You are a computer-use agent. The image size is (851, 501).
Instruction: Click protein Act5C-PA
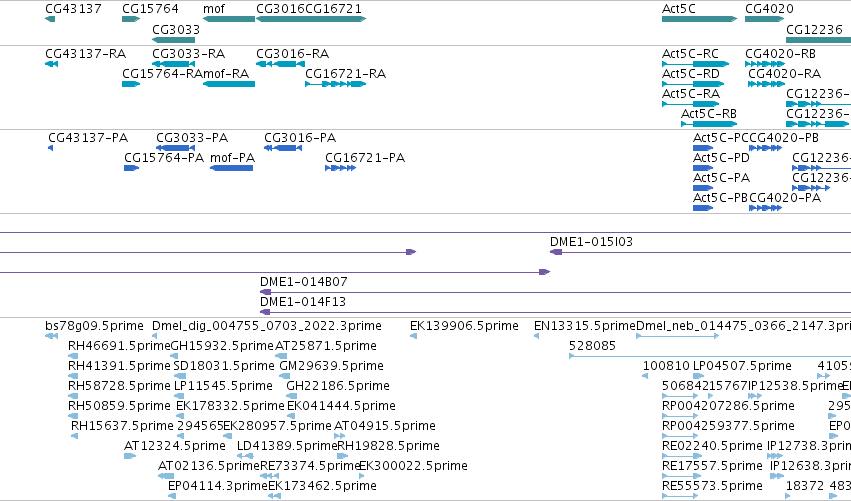click(x=703, y=188)
